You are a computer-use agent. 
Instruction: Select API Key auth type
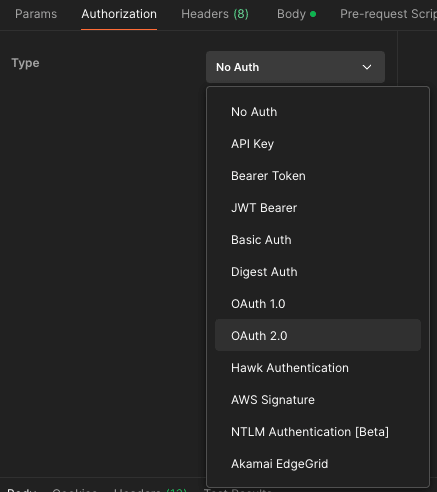pyautogui.click(x=318, y=144)
